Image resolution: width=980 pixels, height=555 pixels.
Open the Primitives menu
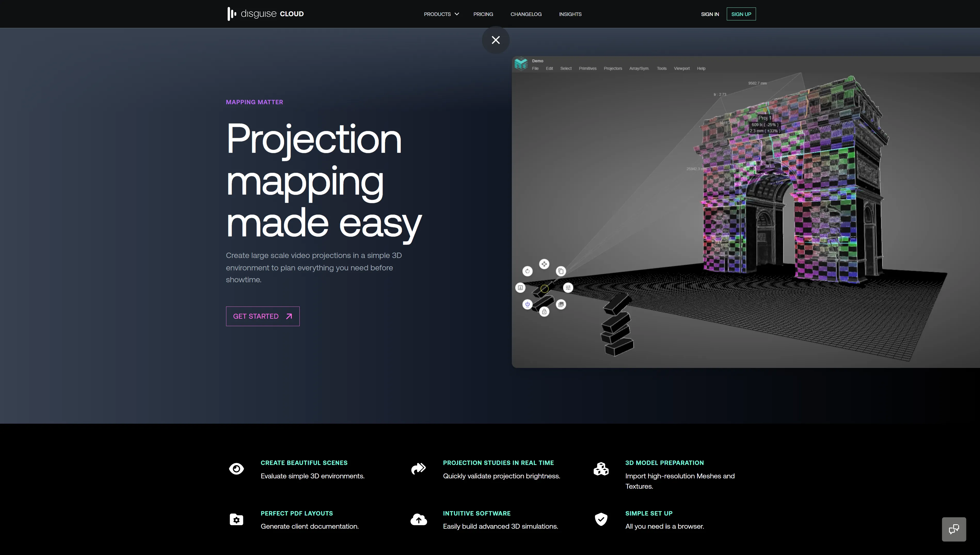588,68
